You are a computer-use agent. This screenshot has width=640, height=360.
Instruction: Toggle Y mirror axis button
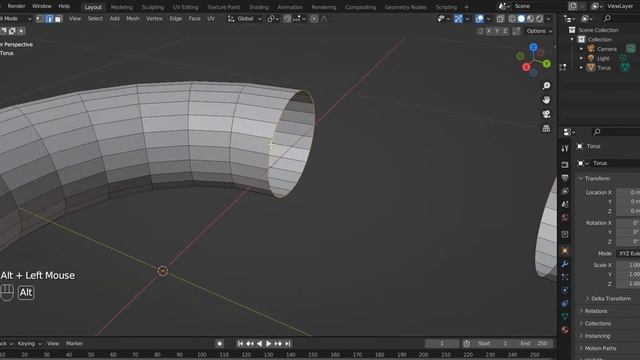[497, 31]
